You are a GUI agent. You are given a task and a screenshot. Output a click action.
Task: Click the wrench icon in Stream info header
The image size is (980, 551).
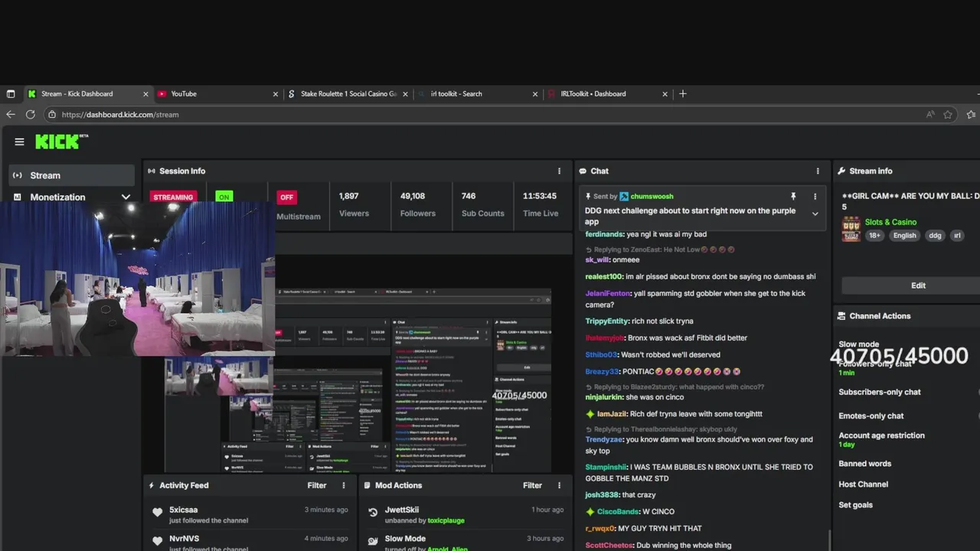tap(841, 171)
